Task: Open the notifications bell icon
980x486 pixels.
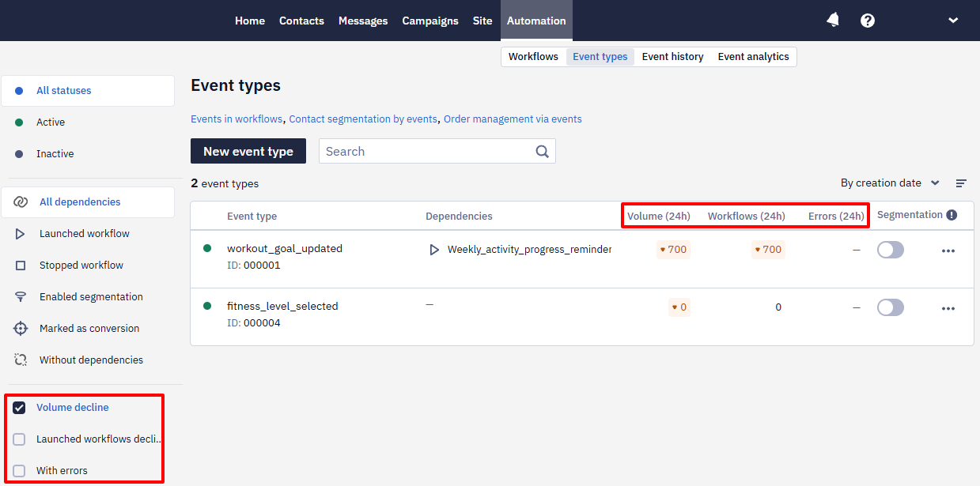Action: (833, 21)
